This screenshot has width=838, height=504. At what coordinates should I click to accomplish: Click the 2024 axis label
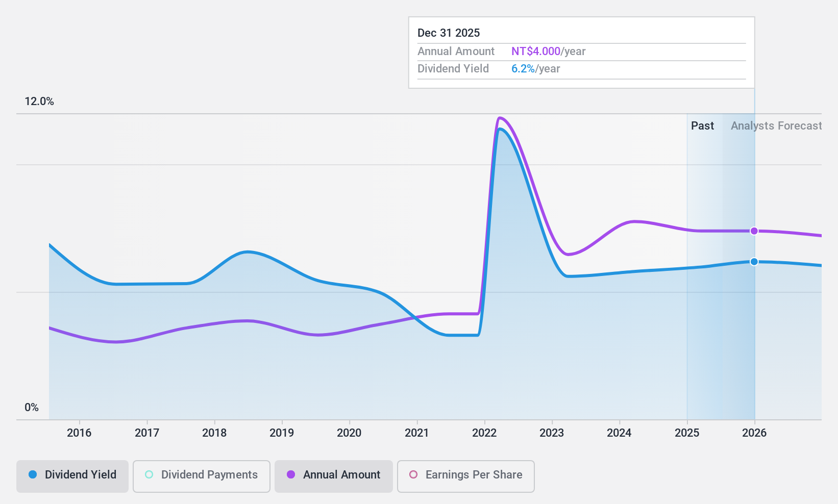(x=619, y=433)
